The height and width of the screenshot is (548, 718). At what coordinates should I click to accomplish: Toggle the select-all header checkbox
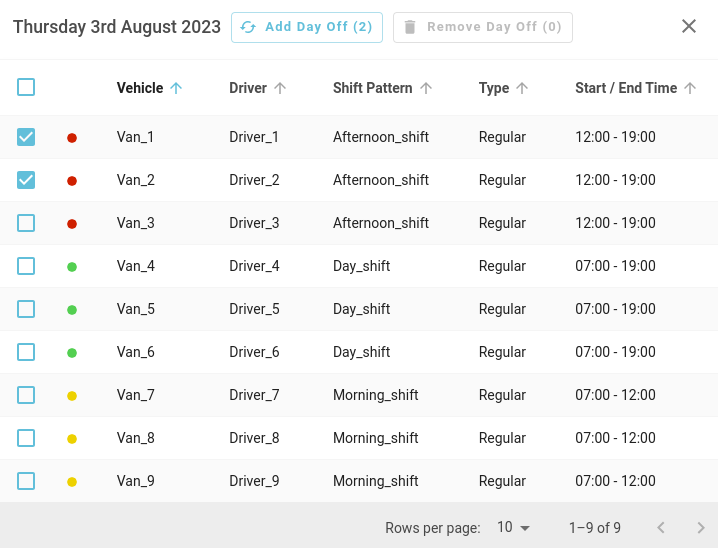coord(26,87)
